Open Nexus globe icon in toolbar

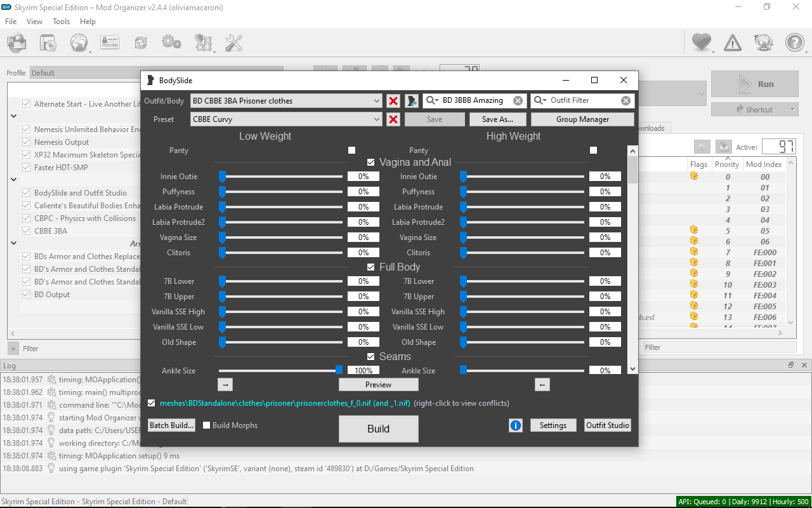tap(79, 43)
